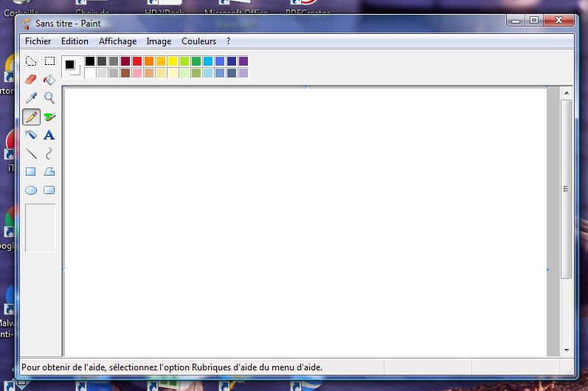Screen dimensions: 588x391
Task: Select the Airbrush spray tool
Action: [x=31, y=135]
